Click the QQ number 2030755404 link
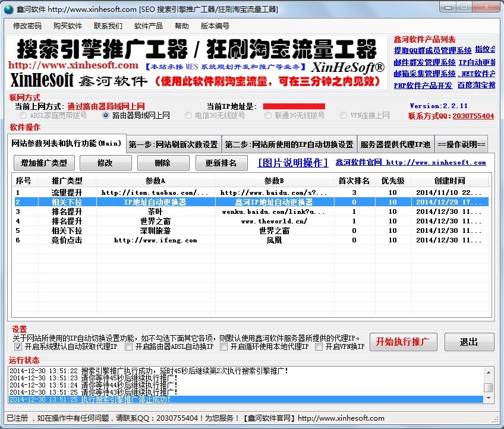Screen dimensions: 504x429 pos(473,116)
